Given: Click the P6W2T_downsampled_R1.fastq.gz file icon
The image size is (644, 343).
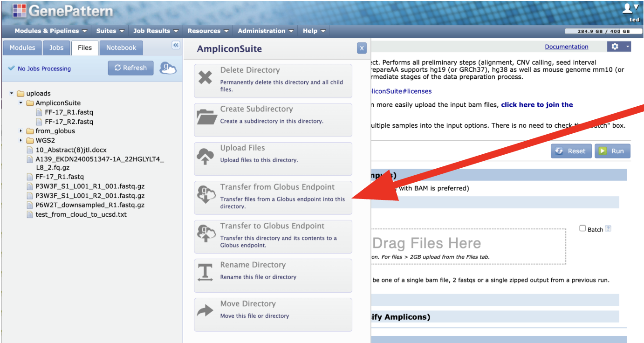Looking at the screenshot, I should coord(30,205).
